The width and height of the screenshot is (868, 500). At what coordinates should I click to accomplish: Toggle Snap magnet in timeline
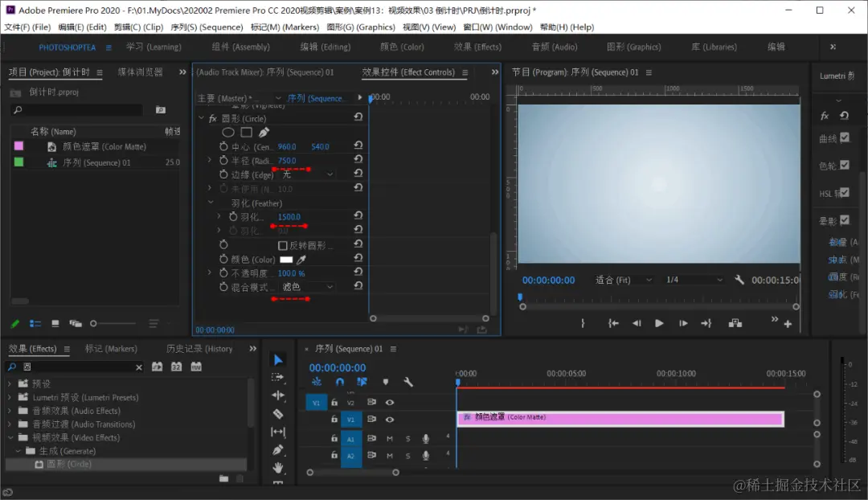pyautogui.click(x=340, y=382)
